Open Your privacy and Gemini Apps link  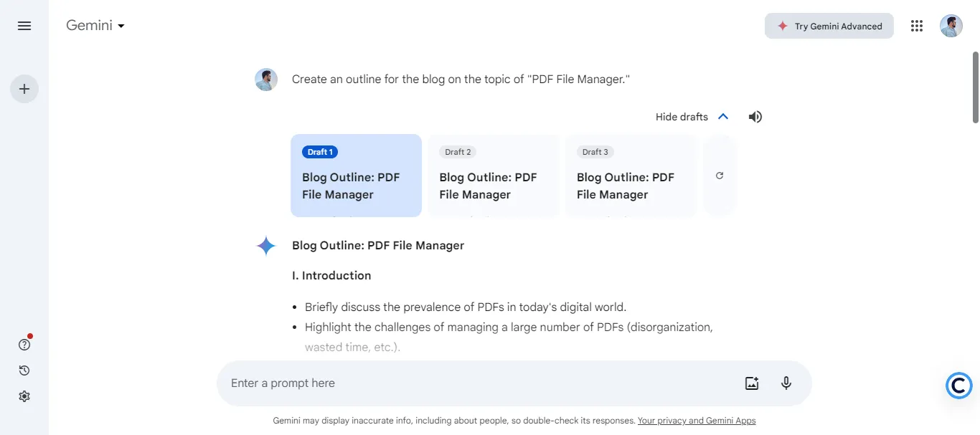pyautogui.click(x=696, y=421)
